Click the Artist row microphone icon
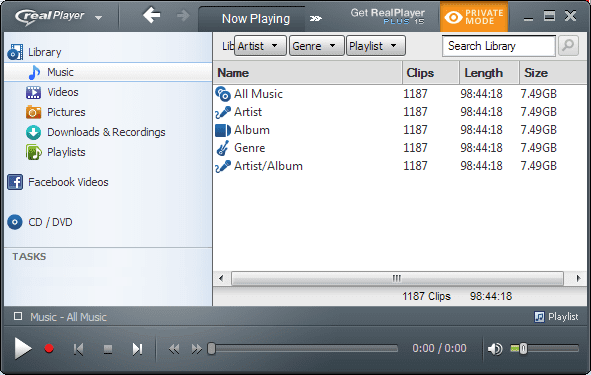Image resolution: width=591 pixels, height=375 pixels. [223, 112]
